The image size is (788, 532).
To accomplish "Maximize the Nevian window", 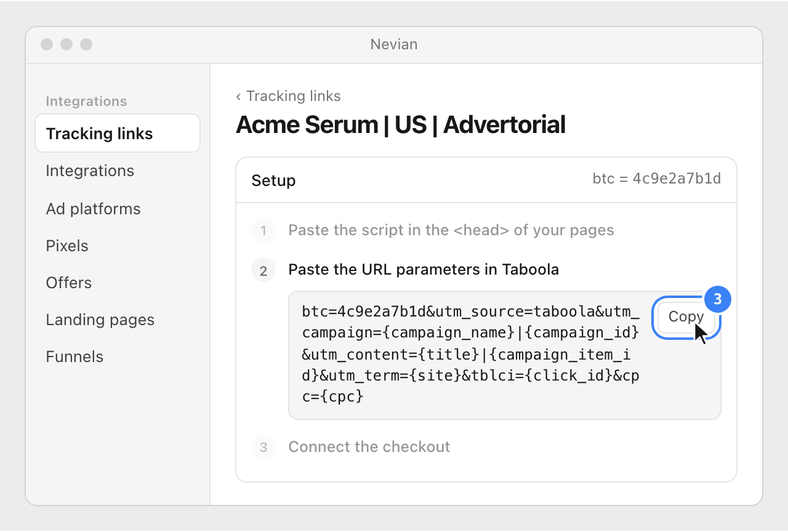I will [86, 44].
